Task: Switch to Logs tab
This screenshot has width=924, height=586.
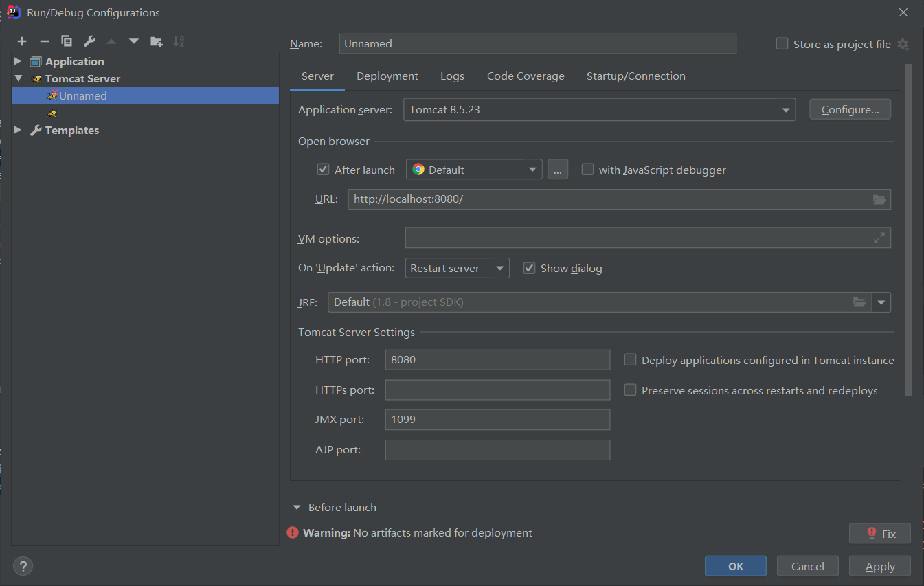Action: pos(452,76)
